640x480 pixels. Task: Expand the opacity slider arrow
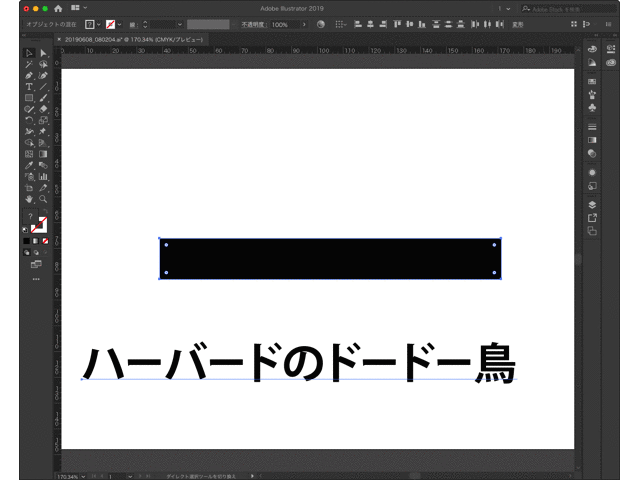pos(304,24)
